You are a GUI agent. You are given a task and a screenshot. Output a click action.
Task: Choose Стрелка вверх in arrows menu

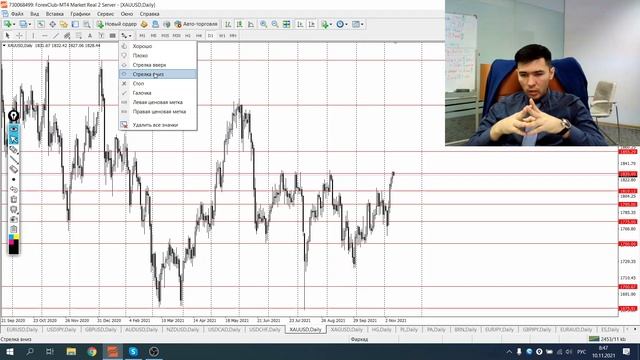coord(158,65)
